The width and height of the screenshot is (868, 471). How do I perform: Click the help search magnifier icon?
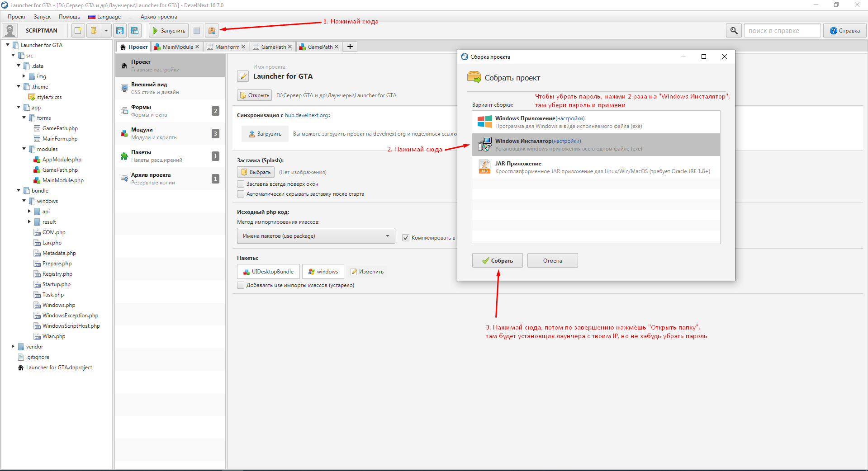coord(734,31)
